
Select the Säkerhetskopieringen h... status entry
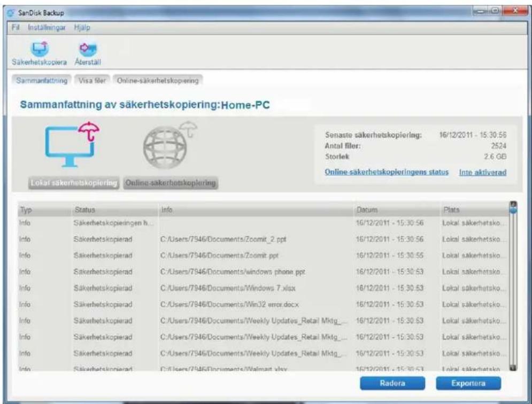[113, 223]
